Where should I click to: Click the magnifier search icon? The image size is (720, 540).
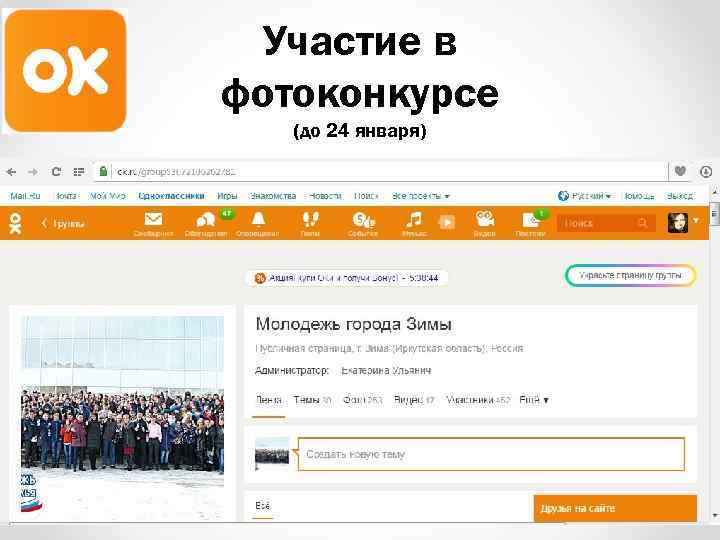coord(642,223)
